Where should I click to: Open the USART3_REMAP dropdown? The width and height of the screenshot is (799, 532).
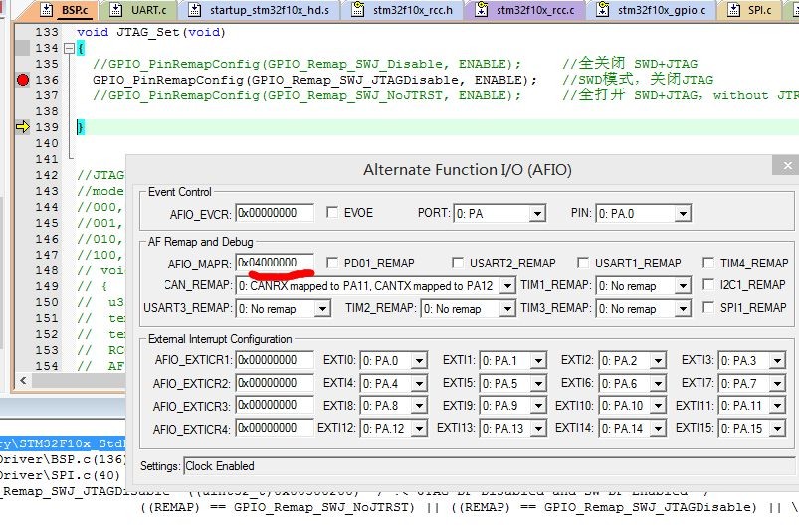pyautogui.click(x=283, y=309)
